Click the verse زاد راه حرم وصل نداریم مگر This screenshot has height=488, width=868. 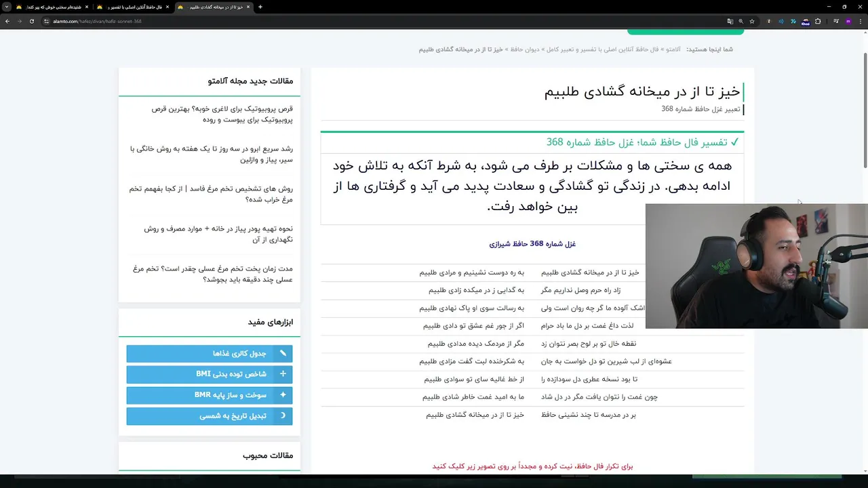point(580,290)
